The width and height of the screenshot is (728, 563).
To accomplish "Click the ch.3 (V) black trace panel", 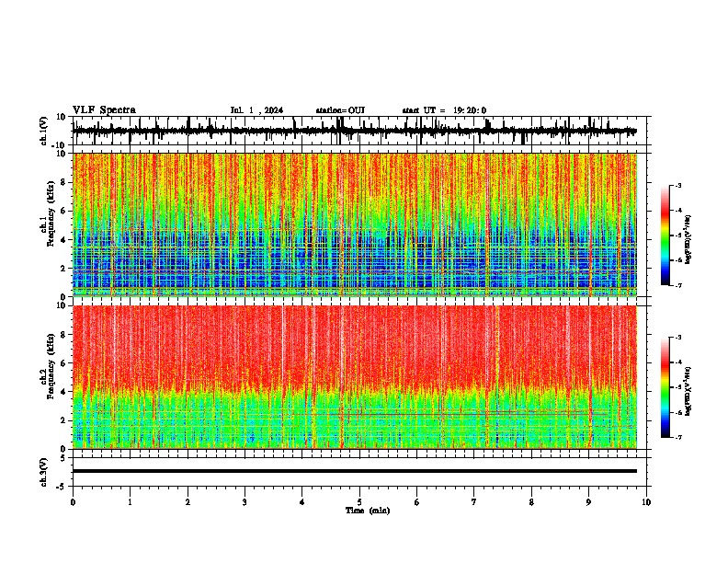I will tap(361, 472).
